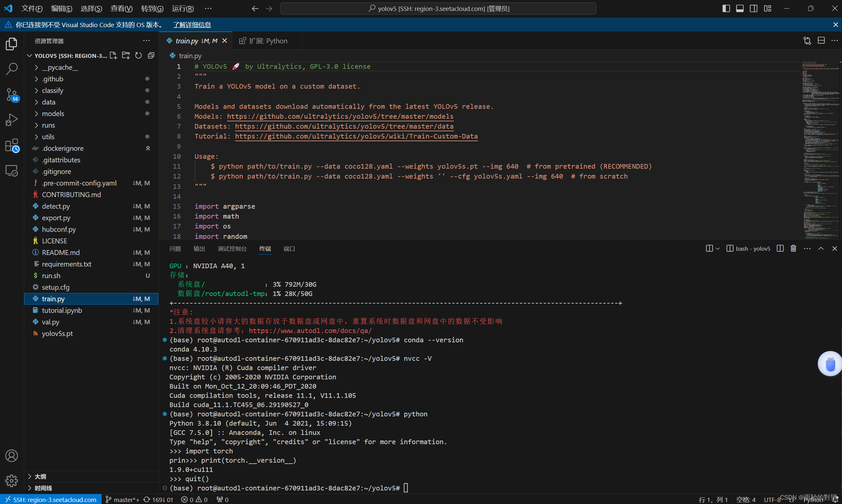Open the Remote Explorer view
Viewport: 842px width, 504px height.
pos(12,171)
